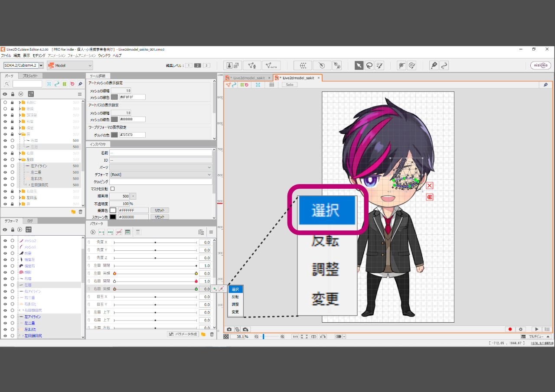The width and height of the screenshot is (555, 392).
Task: Expand the 眼鏡 folder
Action: [20, 109]
